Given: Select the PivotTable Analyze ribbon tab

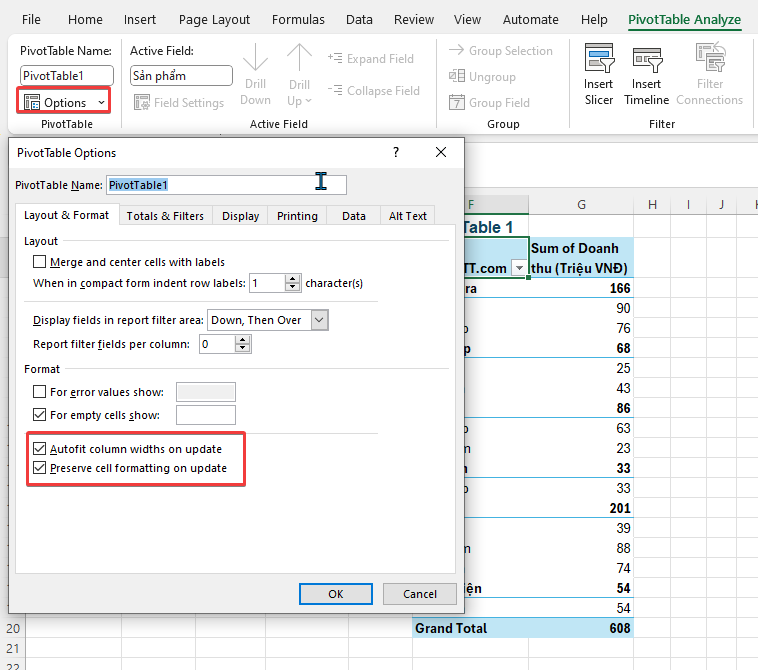Looking at the screenshot, I should [x=684, y=20].
